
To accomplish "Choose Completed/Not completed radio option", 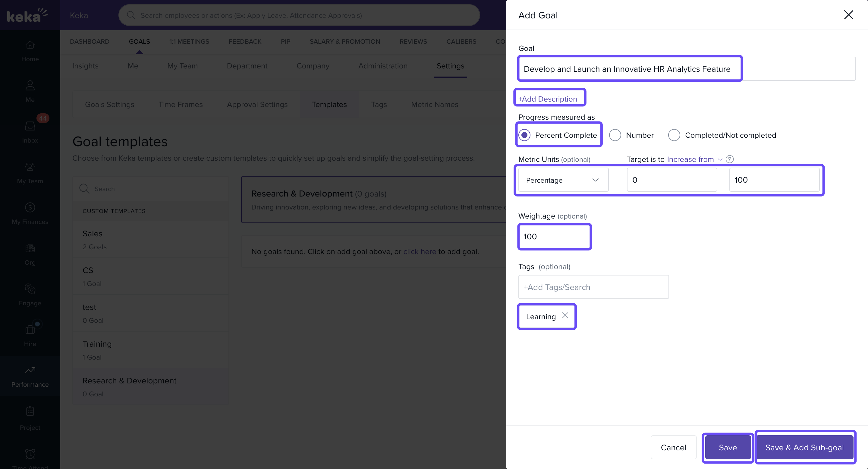I will tap(674, 135).
